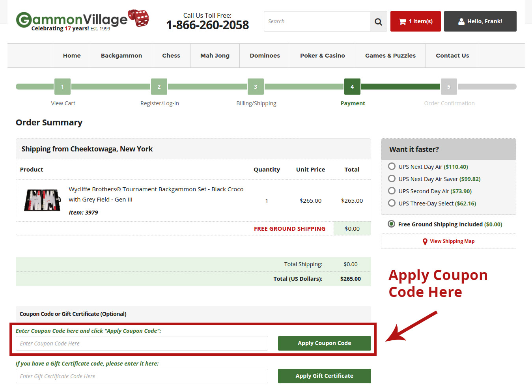Select UPS Next Day Air Saver shipping
The width and height of the screenshot is (532, 392).
coord(392,179)
